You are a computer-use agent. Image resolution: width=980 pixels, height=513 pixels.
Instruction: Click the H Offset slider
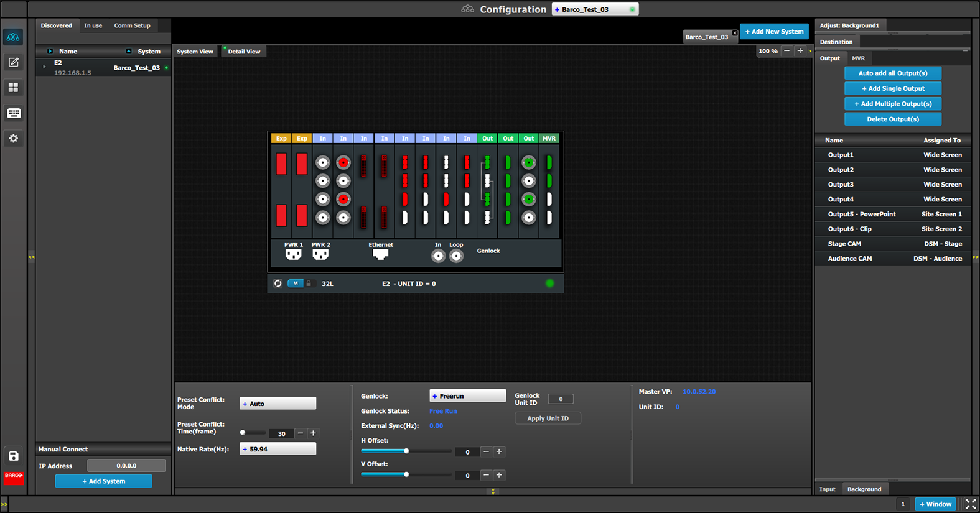coord(406,451)
